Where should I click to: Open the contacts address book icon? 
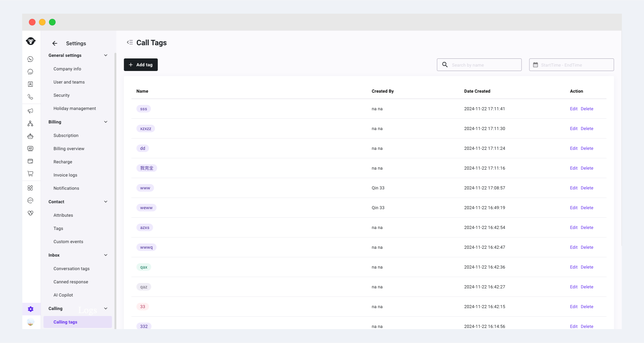(x=30, y=84)
